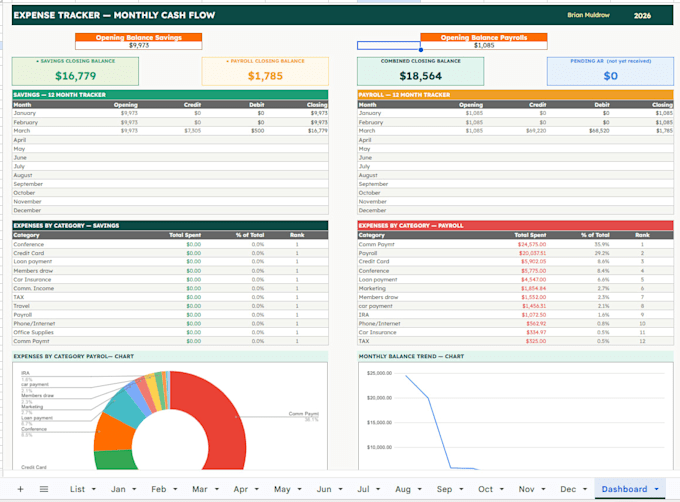The image size is (680, 502).
Task: Select the Payroll Closing Balance $1,785 card
Action: point(265,72)
